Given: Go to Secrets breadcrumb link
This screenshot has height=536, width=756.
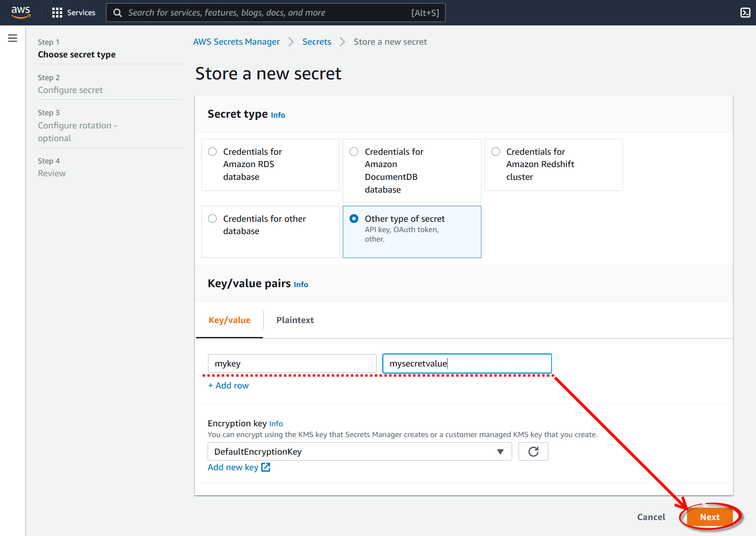Looking at the screenshot, I should coord(316,42).
